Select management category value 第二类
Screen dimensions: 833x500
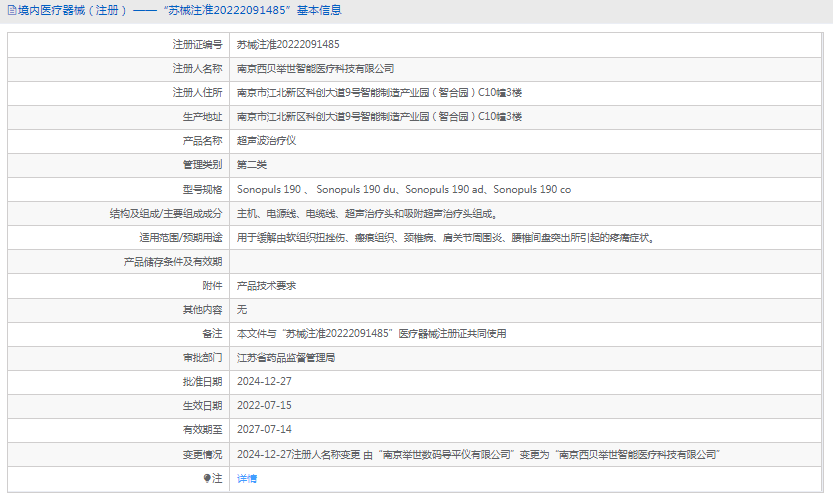click(252, 165)
